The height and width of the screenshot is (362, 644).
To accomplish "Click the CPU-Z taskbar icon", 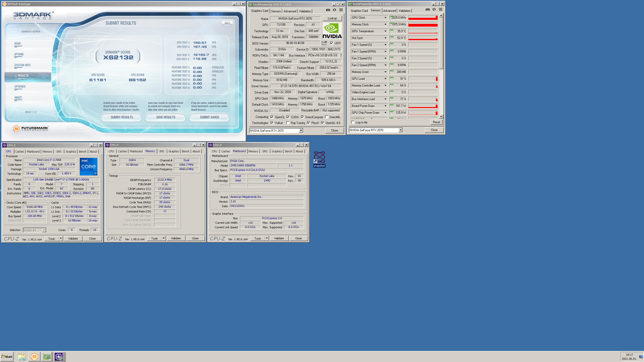I will 59,357.
